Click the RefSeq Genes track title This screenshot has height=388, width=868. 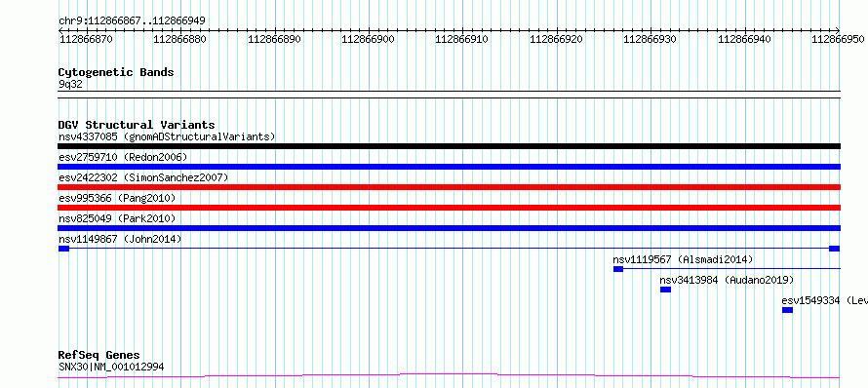[99, 355]
